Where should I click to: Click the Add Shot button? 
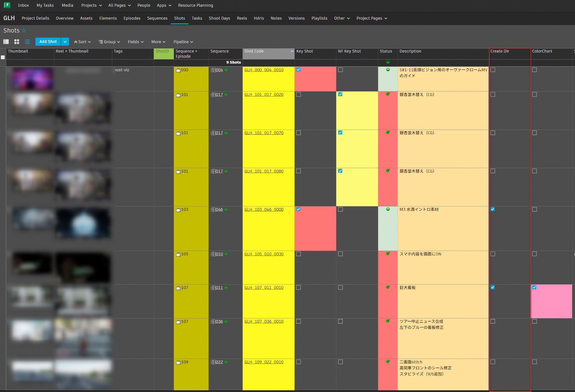point(48,42)
